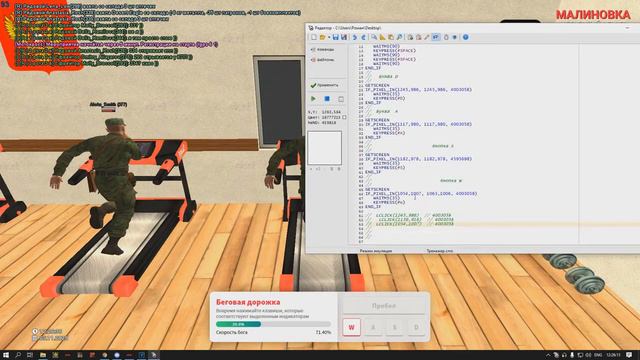This screenshot has width=640, height=360.
Task: Stop the macro with the blue square button
Action: (327, 99)
